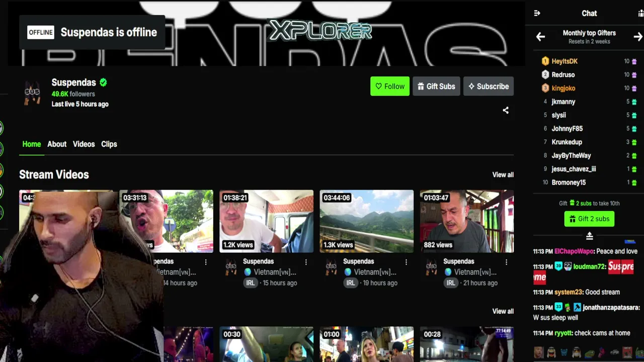
Task: Open gifter Redruso's profile
Action: 563,75
